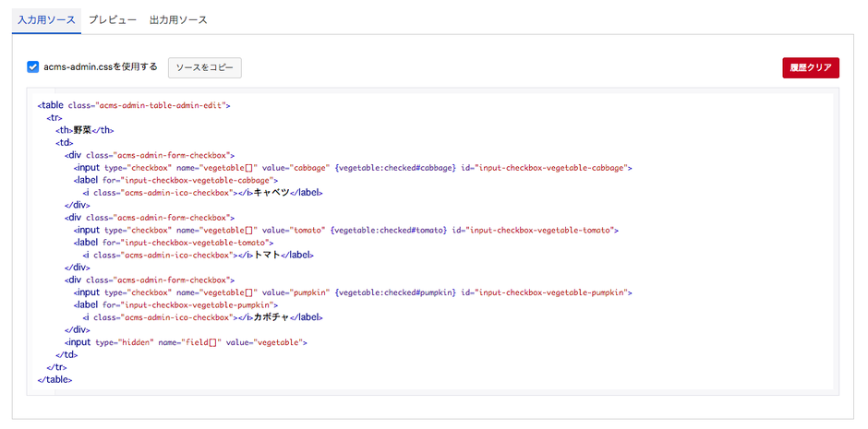Click the red 履歴クリア button
The width and height of the screenshot is (868, 429).
point(810,67)
